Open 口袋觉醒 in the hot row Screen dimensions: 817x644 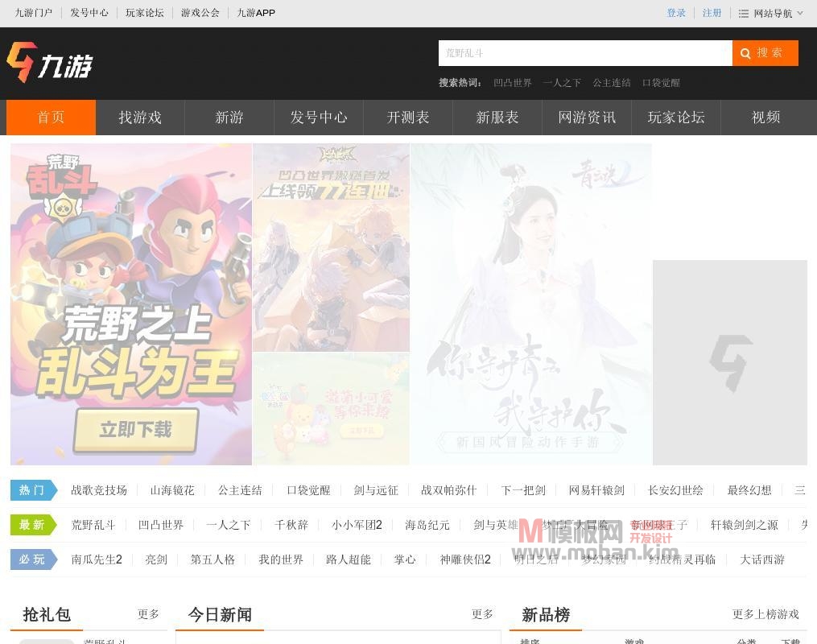point(308,490)
